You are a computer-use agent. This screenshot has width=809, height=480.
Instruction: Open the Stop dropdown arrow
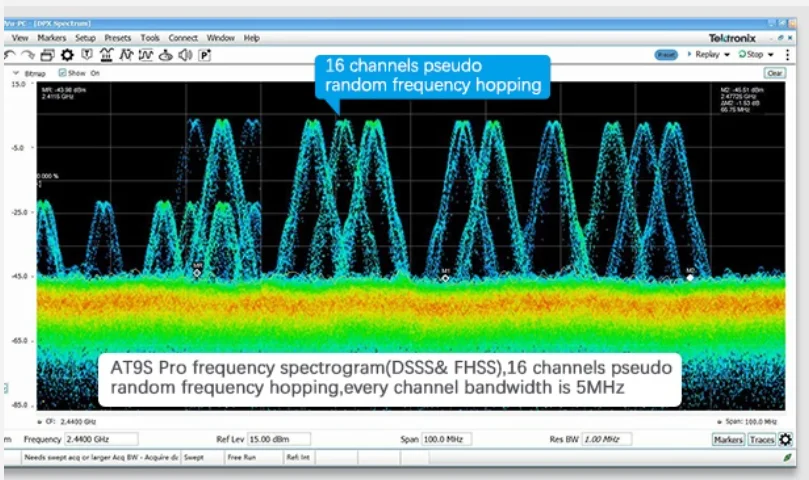click(x=772, y=54)
